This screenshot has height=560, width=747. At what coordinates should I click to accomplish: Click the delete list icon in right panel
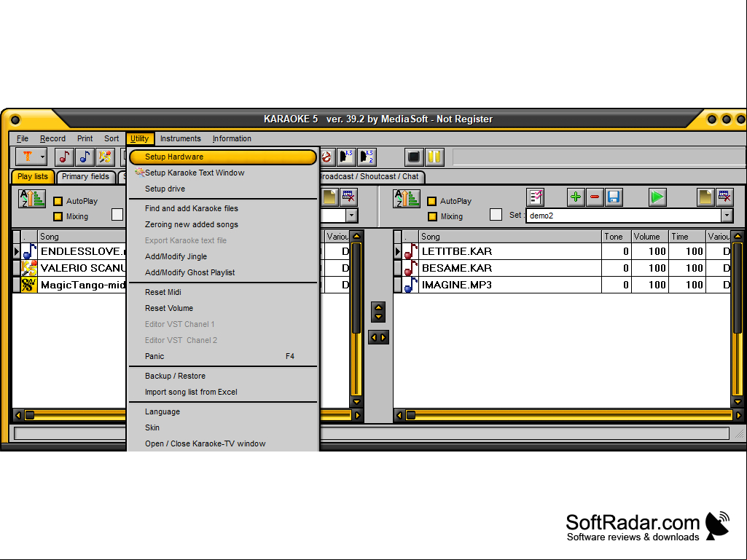tap(724, 197)
